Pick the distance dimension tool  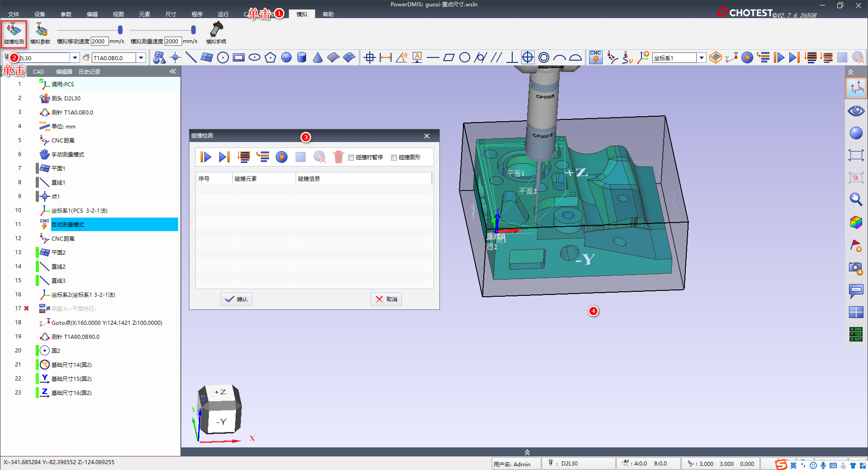[x=386, y=57]
